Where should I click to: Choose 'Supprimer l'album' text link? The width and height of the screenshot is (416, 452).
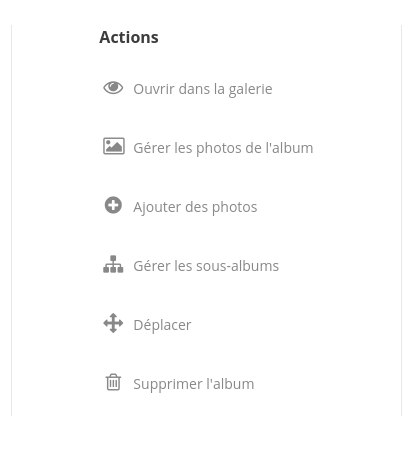[x=194, y=384]
